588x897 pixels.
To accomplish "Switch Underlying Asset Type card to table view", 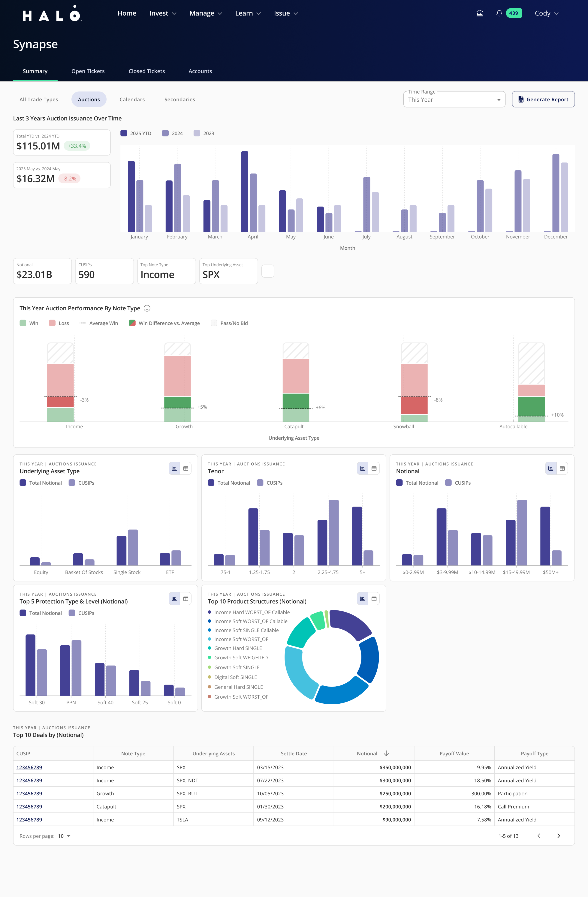I will [186, 468].
